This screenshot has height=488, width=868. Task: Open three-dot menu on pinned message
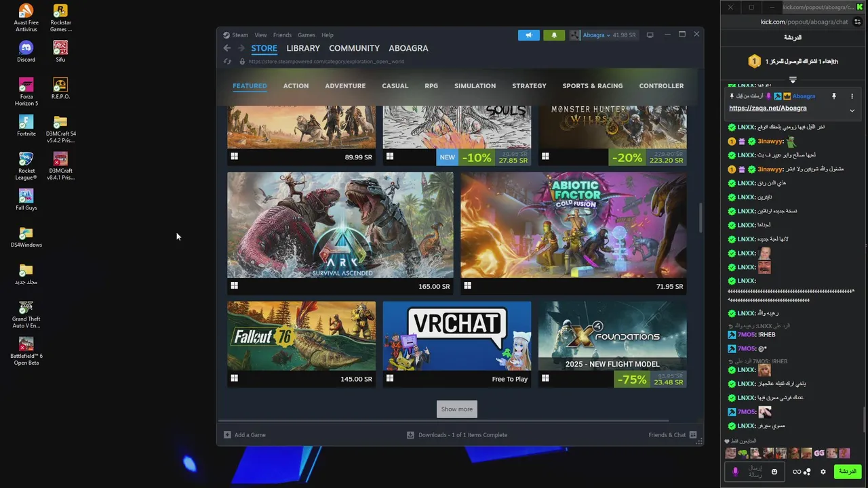(x=852, y=96)
